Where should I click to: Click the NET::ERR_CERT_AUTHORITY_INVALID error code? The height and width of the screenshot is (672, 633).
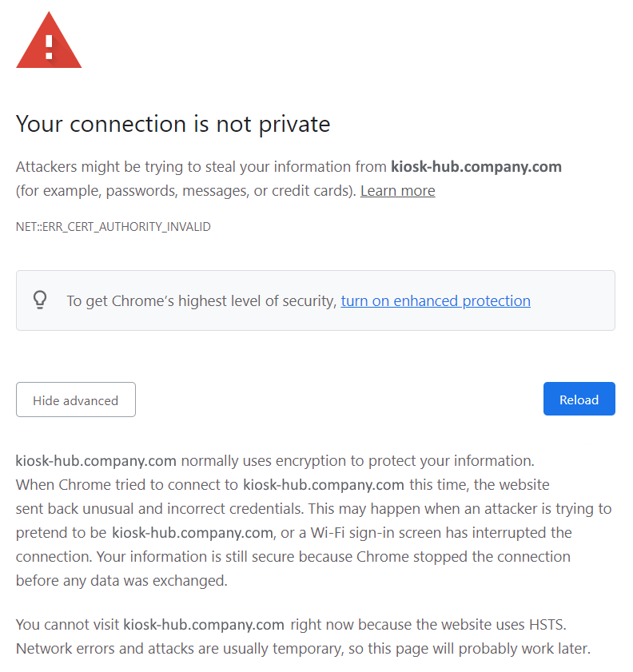pos(113,227)
